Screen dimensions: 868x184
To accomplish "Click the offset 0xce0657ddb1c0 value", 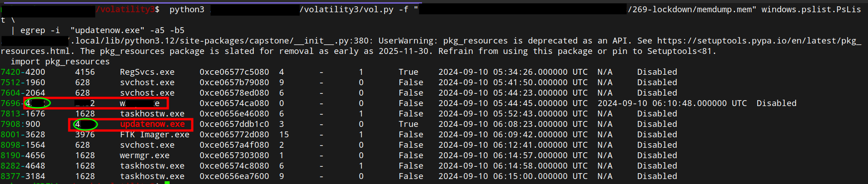I will pyautogui.click(x=234, y=124).
